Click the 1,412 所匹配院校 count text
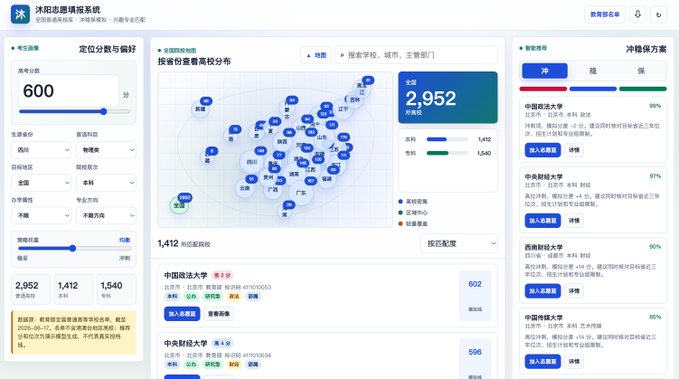This screenshot has width=679, height=379. [x=184, y=243]
